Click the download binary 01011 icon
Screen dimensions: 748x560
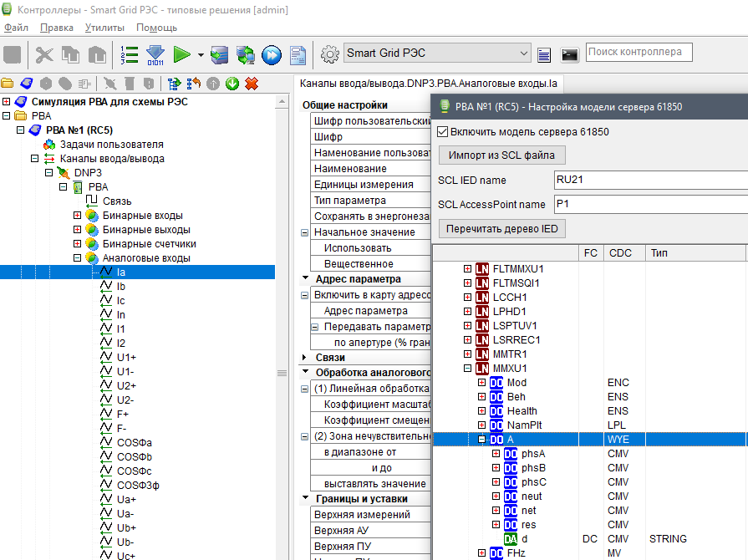(x=155, y=55)
